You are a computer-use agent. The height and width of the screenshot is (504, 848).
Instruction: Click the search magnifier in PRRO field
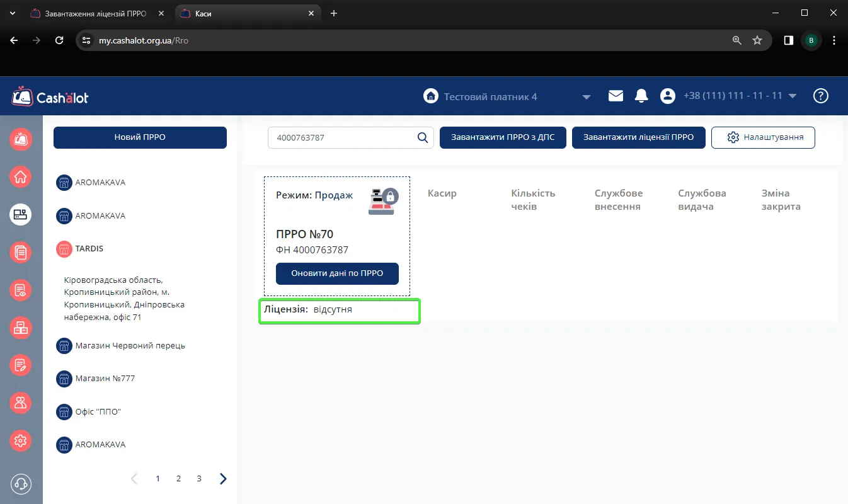423,137
